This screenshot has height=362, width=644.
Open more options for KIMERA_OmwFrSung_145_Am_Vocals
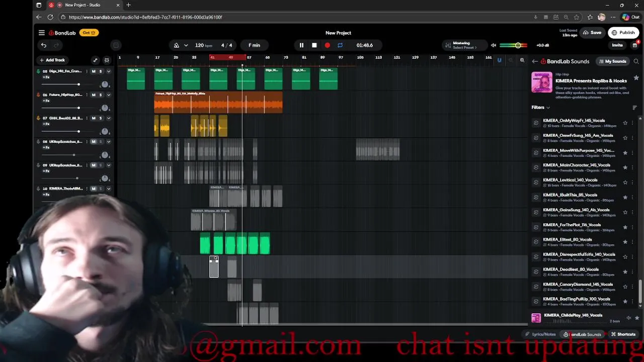pos(632,138)
